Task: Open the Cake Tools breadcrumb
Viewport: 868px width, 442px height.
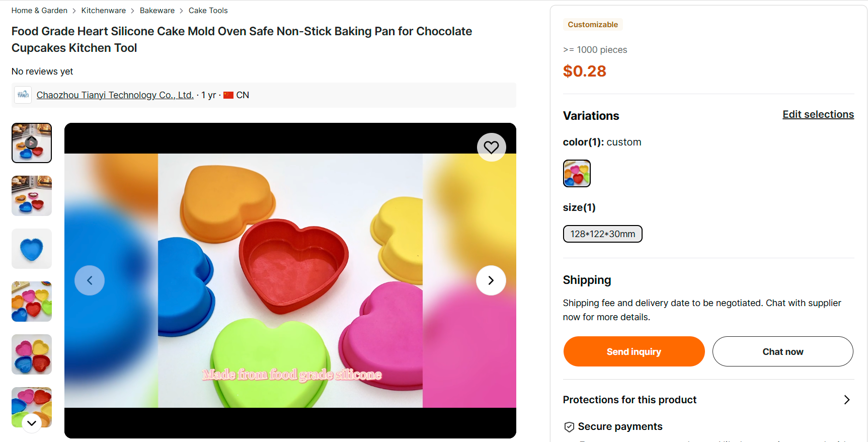Action: coord(208,11)
